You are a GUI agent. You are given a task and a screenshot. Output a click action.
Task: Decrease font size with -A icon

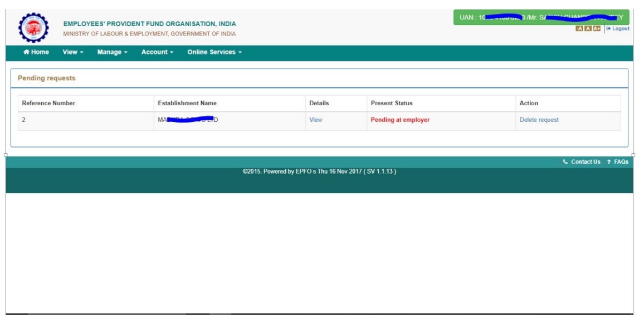pyautogui.click(x=579, y=28)
